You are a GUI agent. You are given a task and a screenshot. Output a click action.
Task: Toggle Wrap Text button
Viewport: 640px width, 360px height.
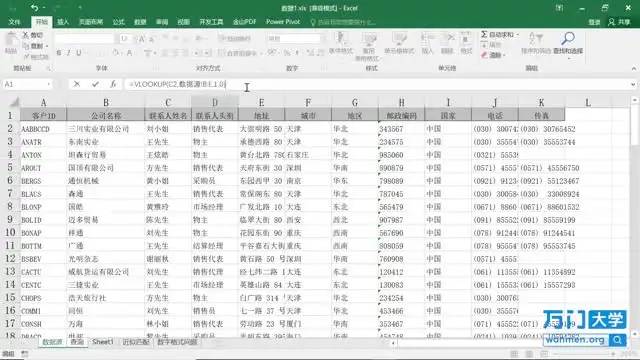235,38
